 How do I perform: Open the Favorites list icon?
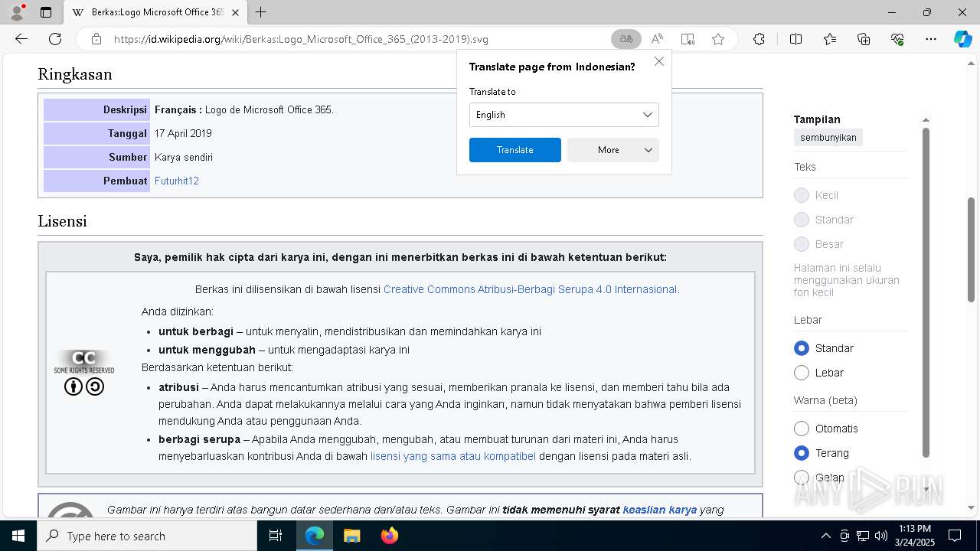(830, 39)
